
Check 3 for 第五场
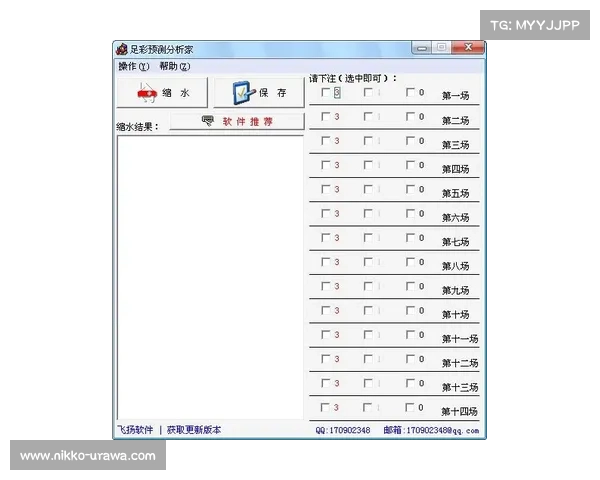pos(326,189)
